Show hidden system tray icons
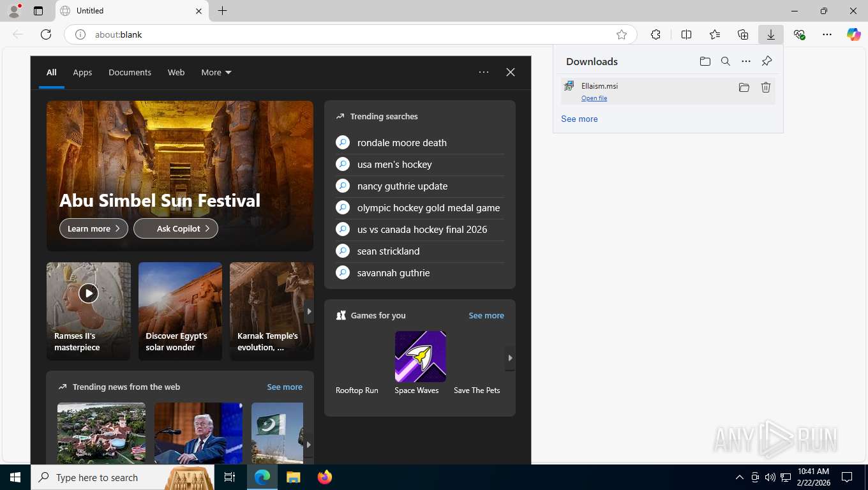Screen dimensions: 868x490 pos(739,477)
